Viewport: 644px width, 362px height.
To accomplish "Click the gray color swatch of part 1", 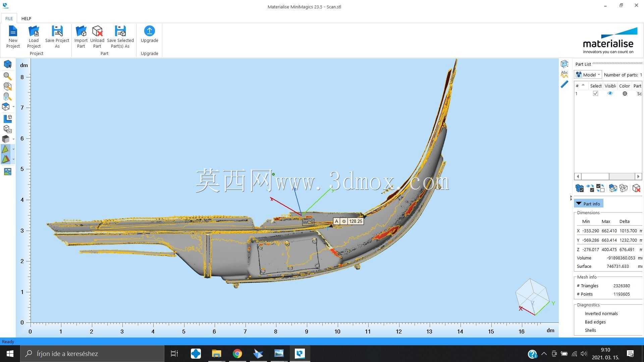I will (625, 94).
